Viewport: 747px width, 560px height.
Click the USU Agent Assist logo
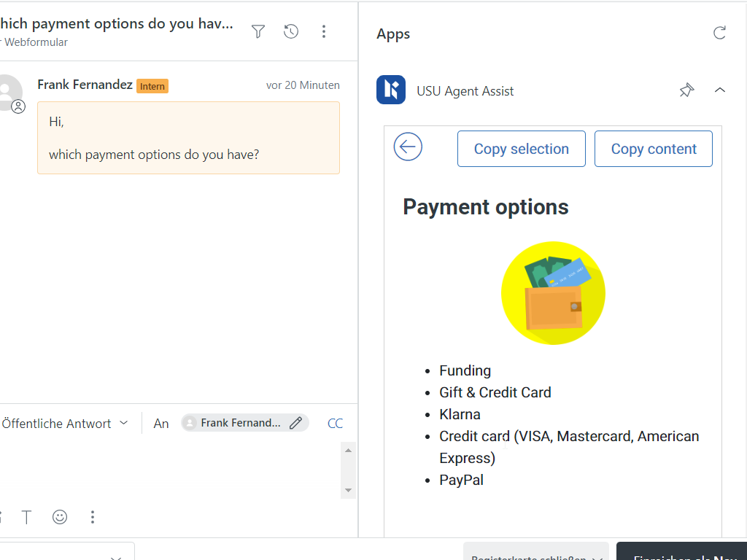point(391,90)
